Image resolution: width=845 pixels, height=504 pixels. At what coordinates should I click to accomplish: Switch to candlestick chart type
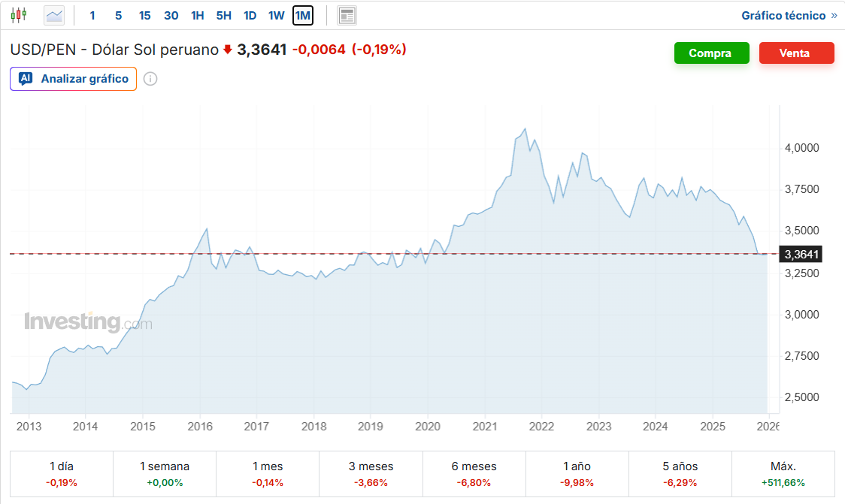[19, 15]
